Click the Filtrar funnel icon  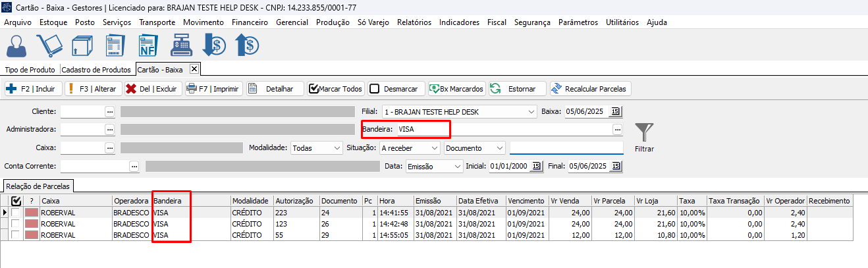[644, 134]
